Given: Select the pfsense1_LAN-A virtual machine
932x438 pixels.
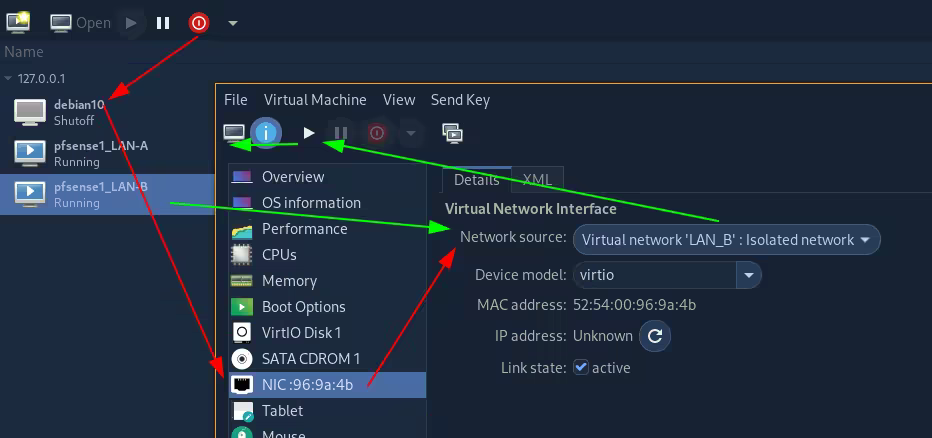Looking at the screenshot, I should tap(107, 153).
